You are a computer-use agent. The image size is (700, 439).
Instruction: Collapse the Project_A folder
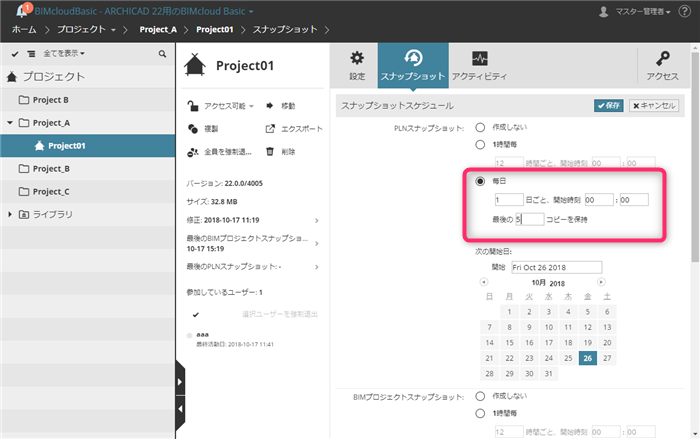click(10, 122)
